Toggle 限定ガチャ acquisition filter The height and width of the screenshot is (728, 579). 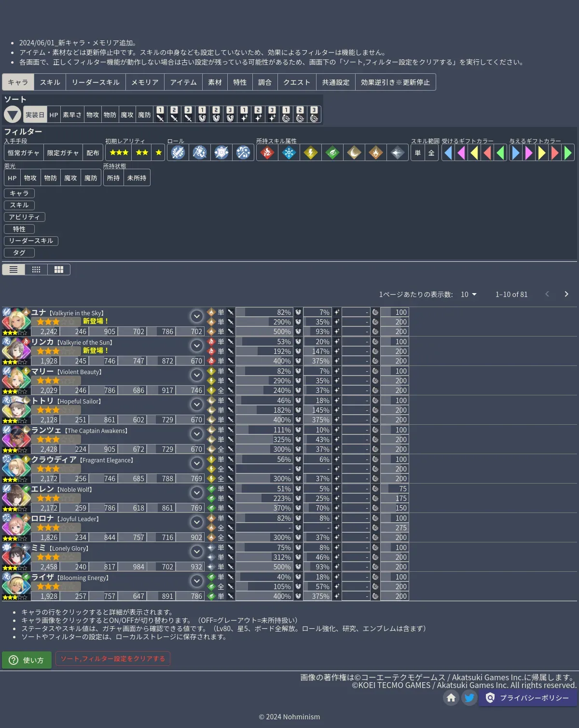click(63, 153)
